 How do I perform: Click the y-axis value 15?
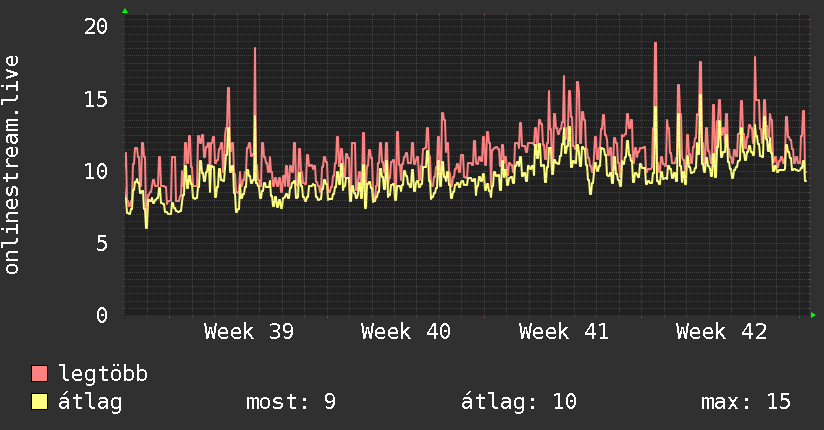[96, 99]
